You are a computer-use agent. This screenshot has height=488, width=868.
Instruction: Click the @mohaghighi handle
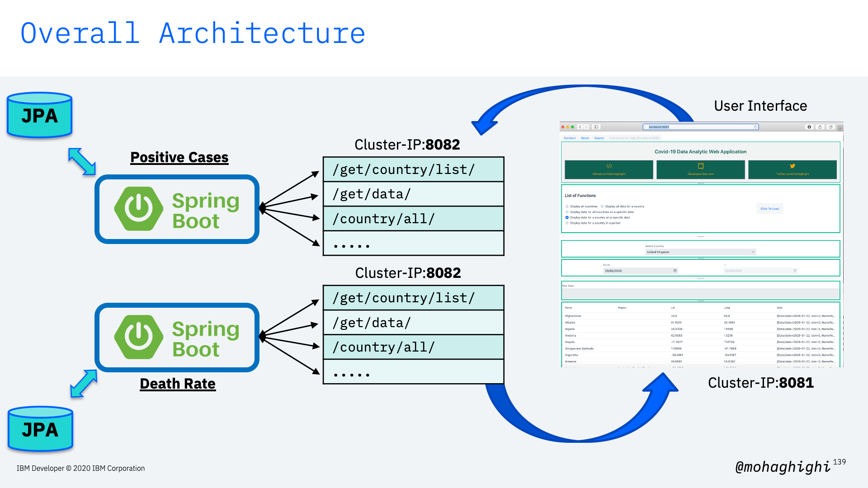click(783, 467)
